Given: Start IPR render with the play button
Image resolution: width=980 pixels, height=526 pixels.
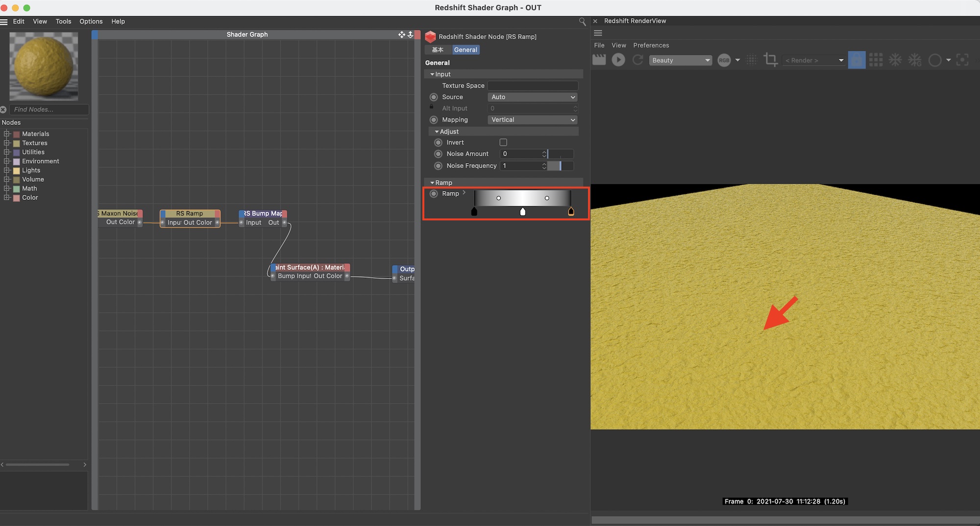Looking at the screenshot, I should (618, 60).
